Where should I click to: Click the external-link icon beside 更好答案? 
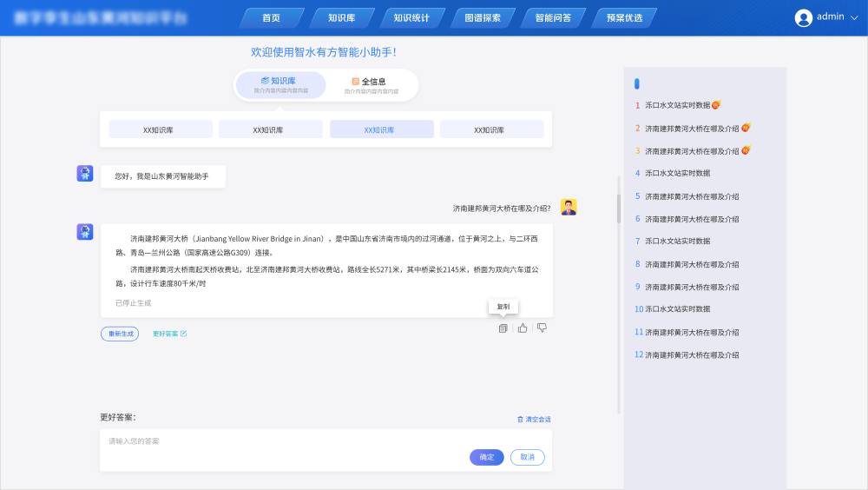183,334
